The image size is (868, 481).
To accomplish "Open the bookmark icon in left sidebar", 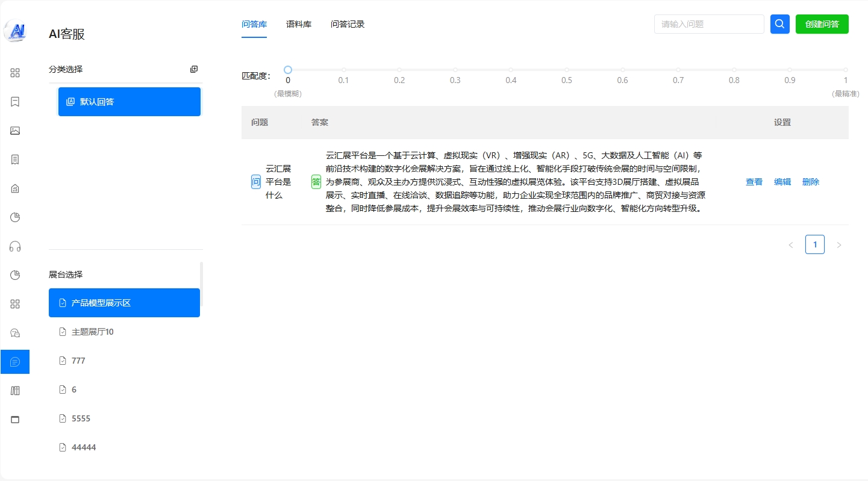I will (x=15, y=102).
